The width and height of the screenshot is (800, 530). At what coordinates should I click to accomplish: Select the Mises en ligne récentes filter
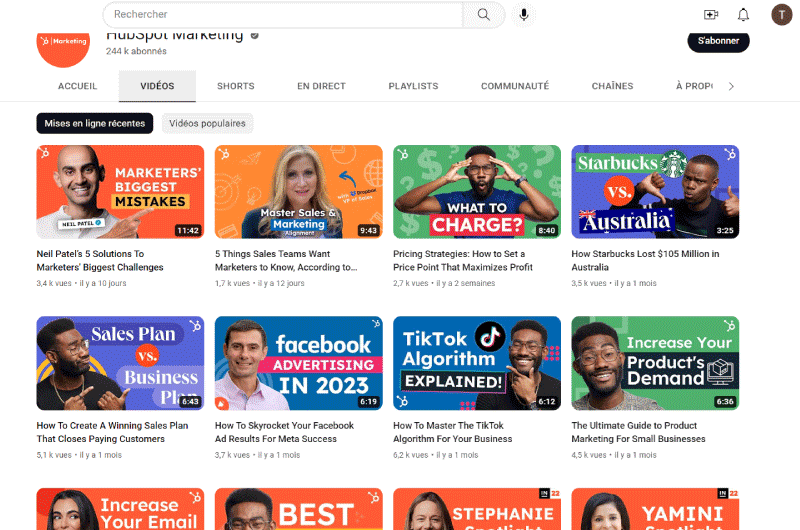pyautogui.click(x=94, y=123)
